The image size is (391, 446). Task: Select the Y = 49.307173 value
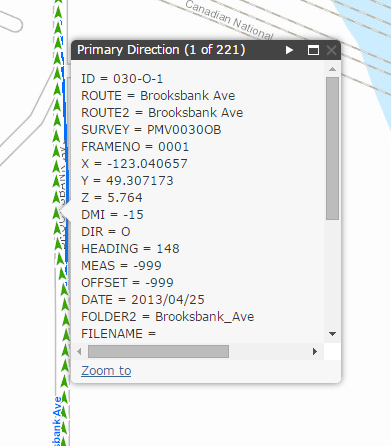coord(127,181)
